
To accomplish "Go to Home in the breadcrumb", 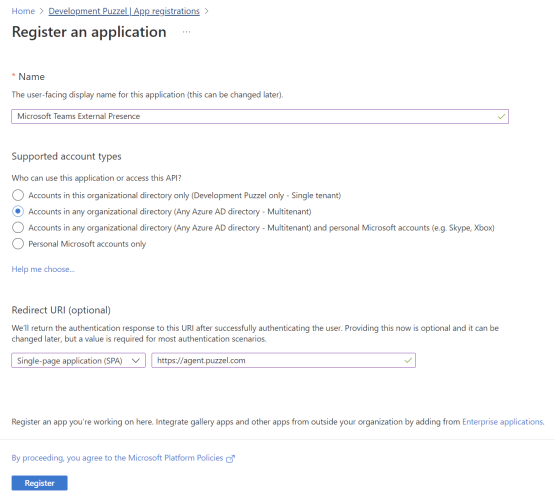I will tap(23, 11).
